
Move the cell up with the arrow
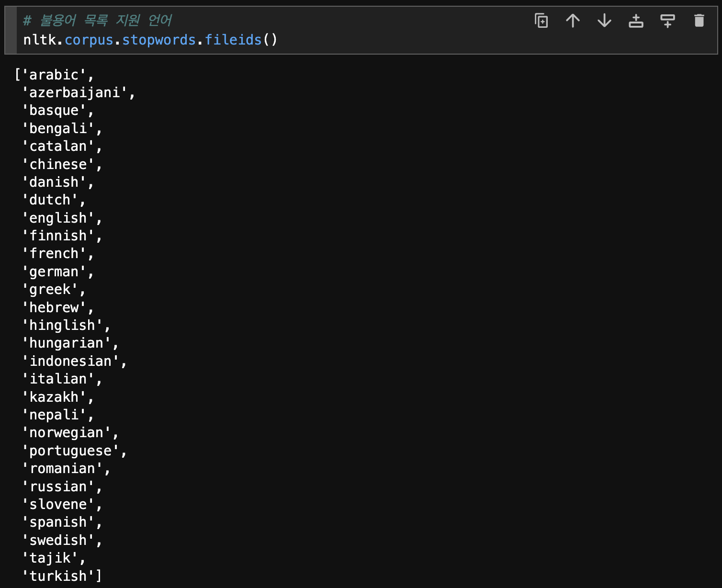573,21
